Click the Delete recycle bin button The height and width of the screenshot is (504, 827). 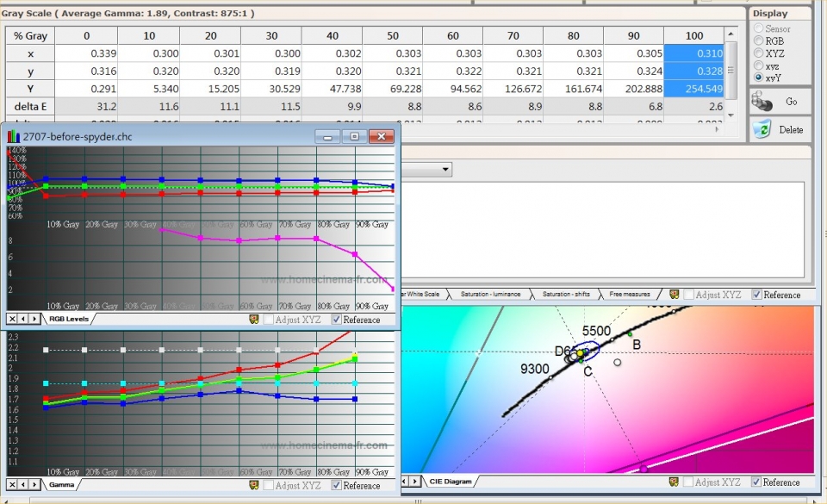(780, 129)
